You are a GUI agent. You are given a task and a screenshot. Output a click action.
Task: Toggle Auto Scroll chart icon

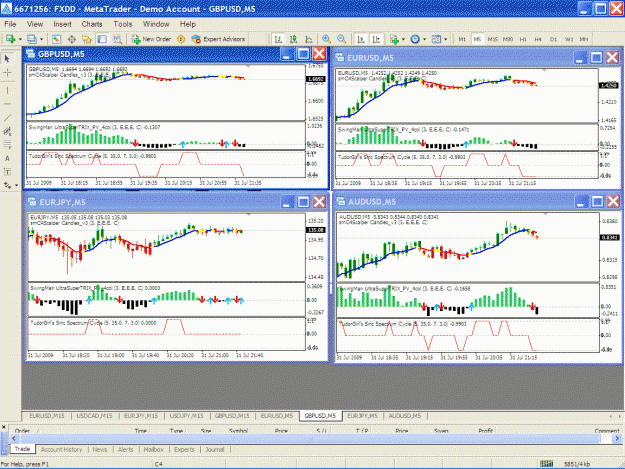[x=361, y=39]
